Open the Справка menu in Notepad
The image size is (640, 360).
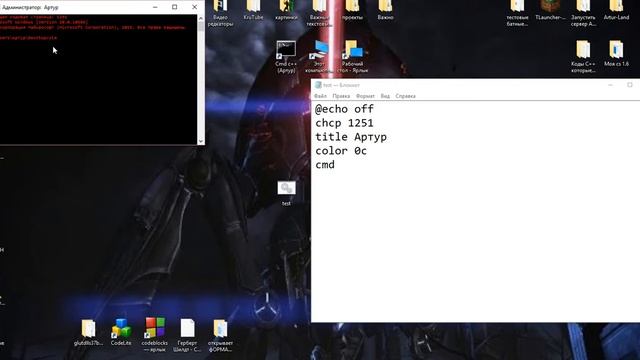click(405, 96)
